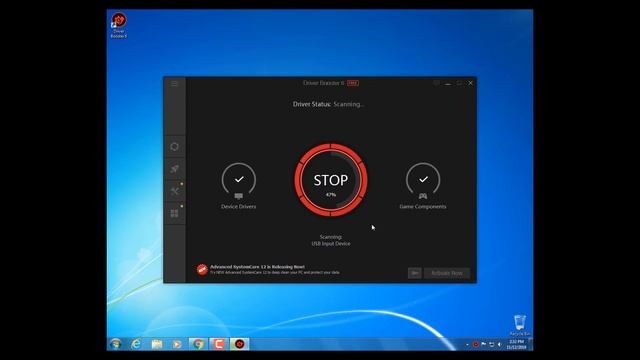Screen dimensions: 640x360
Task: Open the taskbar clock and date
Action: coord(517,344)
